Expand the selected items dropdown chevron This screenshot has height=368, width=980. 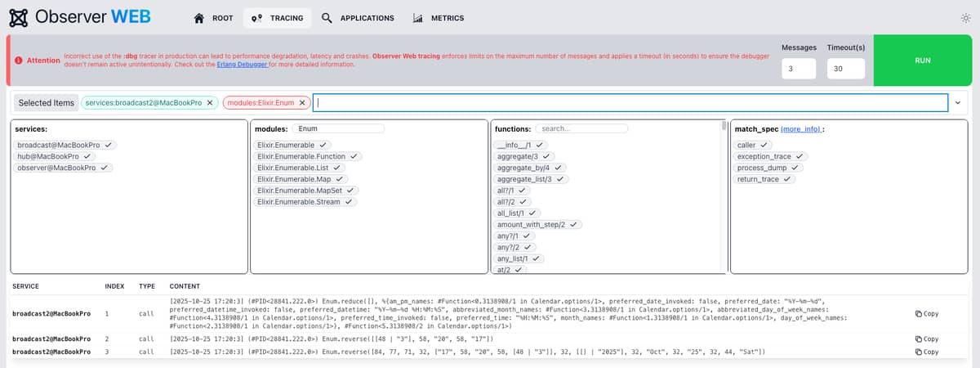[957, 103]
